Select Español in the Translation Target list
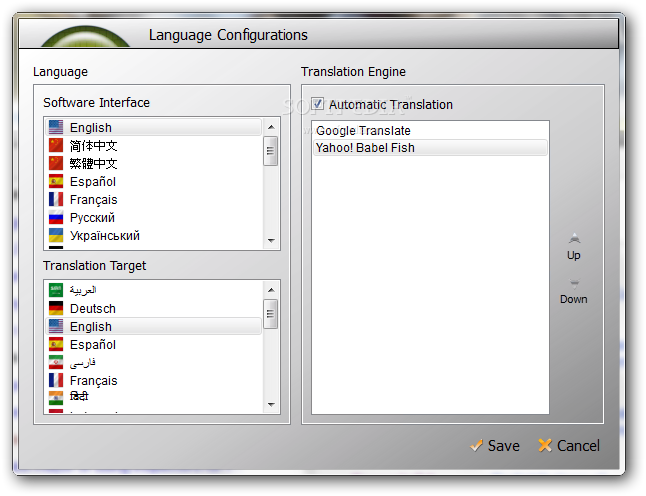Image resolution: width=646 pixels, height=496 pixels. [x=153, y=344]
